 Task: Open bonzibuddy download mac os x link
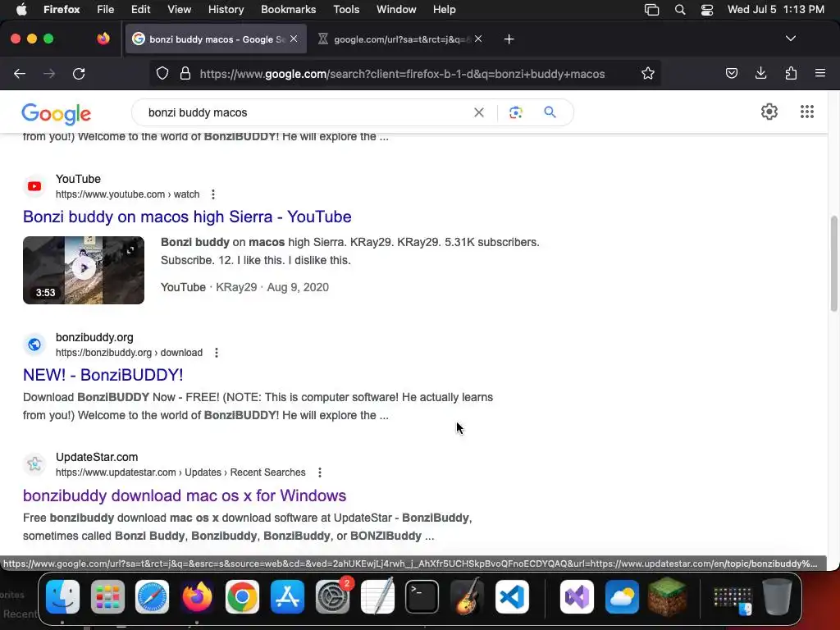tap(185, 495)
